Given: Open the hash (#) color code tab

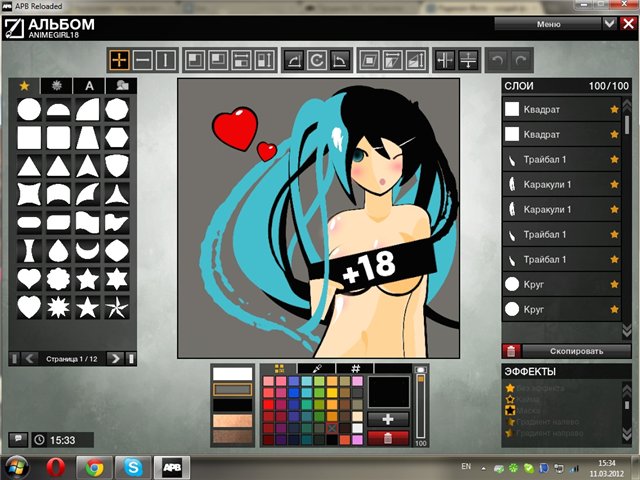Looking at the screenshot, I should pyautogui.click(x=354, y=369).
